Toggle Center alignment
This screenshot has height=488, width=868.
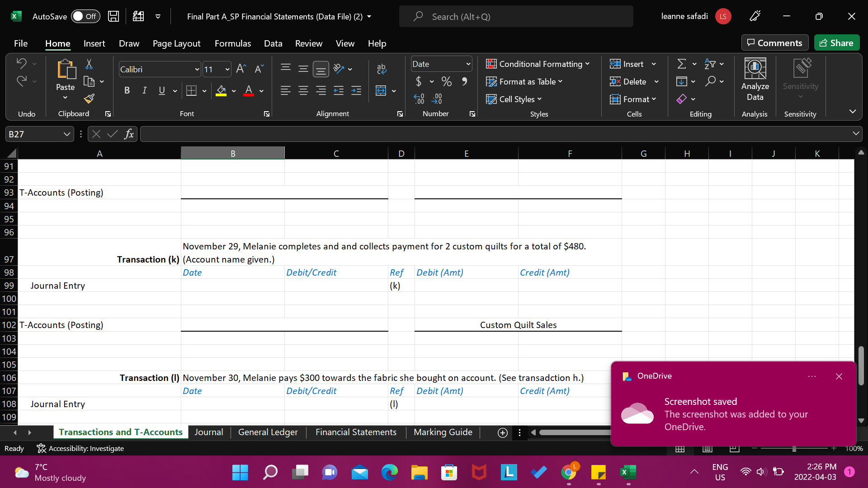(x=303, y=90)
